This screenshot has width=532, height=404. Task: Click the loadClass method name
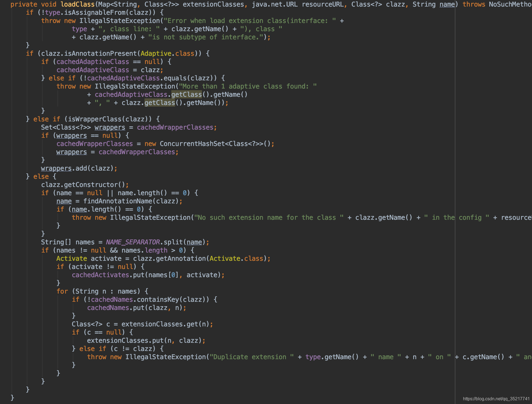77,4
